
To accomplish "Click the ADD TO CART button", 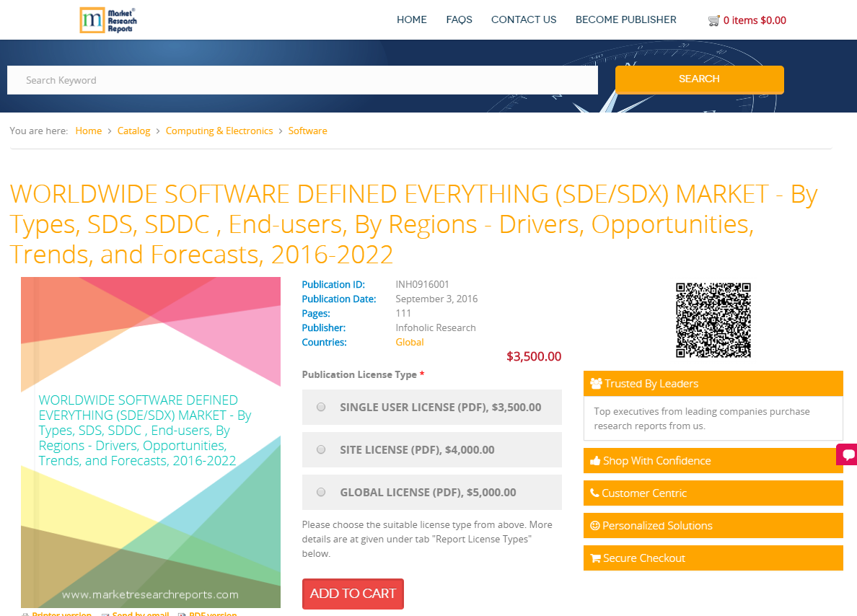I will tap(353, 594).
